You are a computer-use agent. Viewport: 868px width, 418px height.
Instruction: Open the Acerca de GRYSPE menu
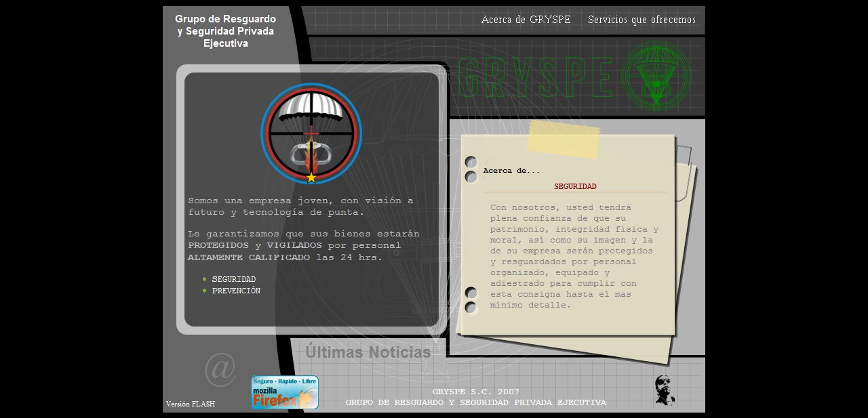tap(526, 20)
